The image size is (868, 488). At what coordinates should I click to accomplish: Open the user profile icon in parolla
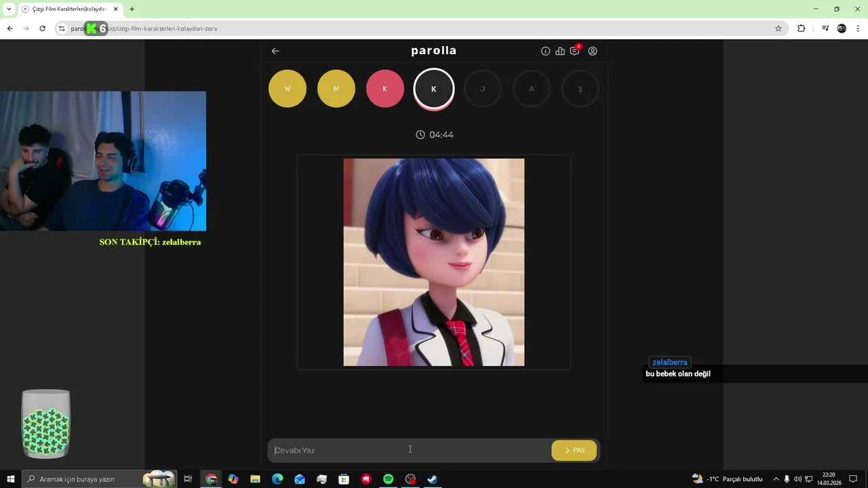(593, 51)
